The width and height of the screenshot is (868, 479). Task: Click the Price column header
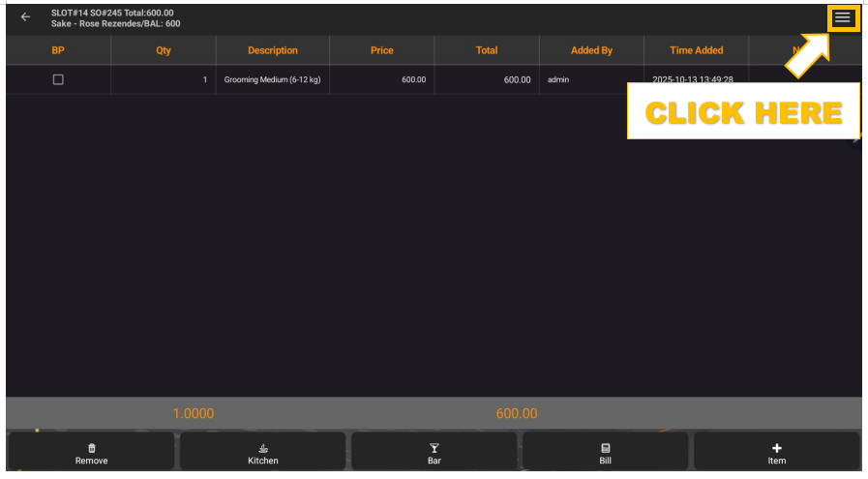(381, 50)
